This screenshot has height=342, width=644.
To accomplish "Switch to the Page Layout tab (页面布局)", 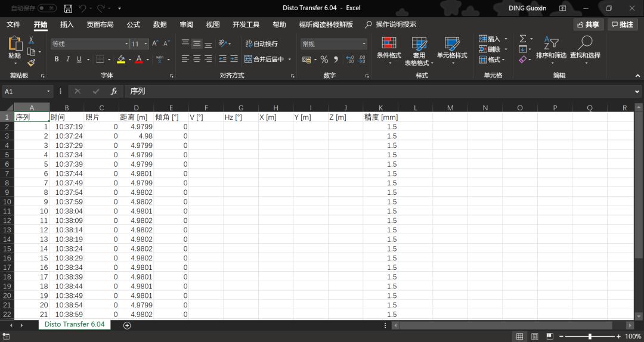I will point(100,24).
